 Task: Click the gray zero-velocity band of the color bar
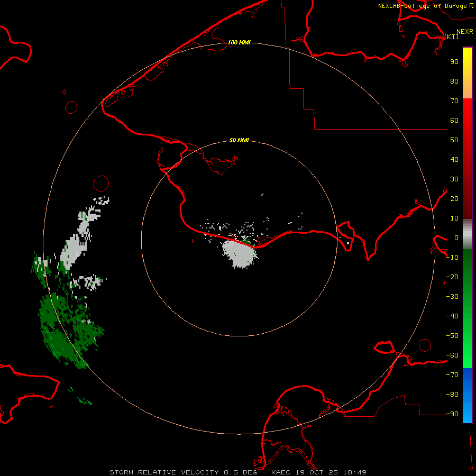pyautogui.click(x=467, y=234)
